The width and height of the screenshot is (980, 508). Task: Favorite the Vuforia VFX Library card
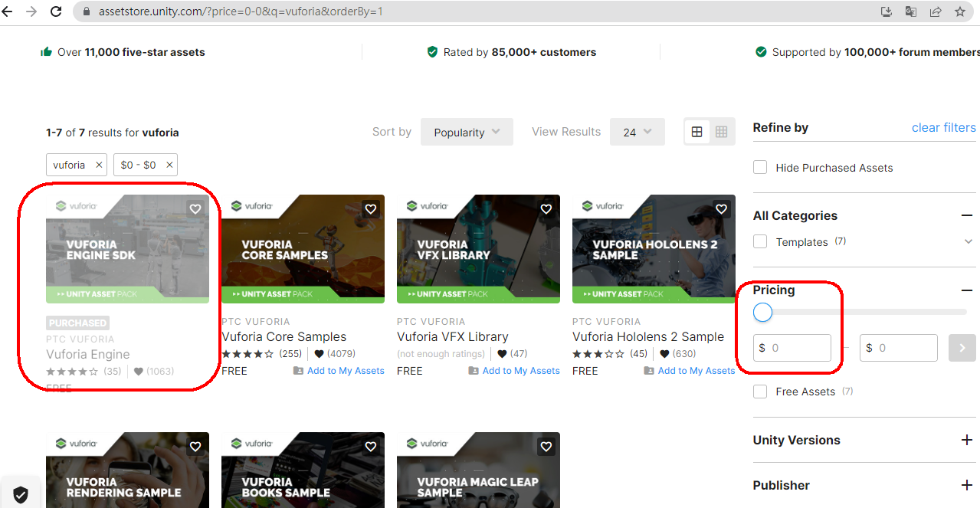(x=546, y=208)
